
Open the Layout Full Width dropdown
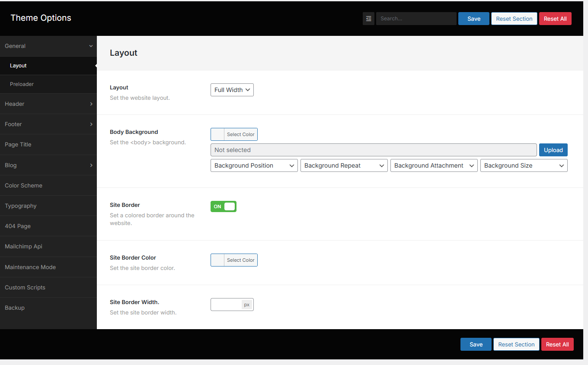point(232,90)
